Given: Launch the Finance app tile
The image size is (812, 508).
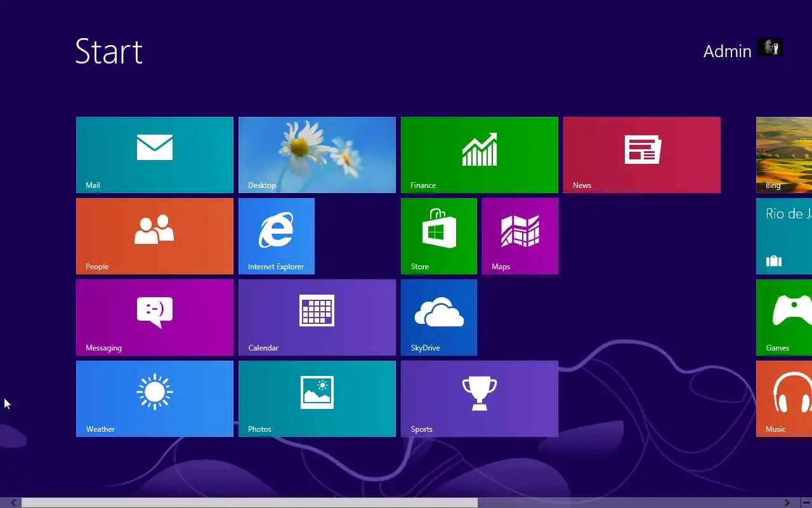Looking at the screenshot, I should [480, 155].
